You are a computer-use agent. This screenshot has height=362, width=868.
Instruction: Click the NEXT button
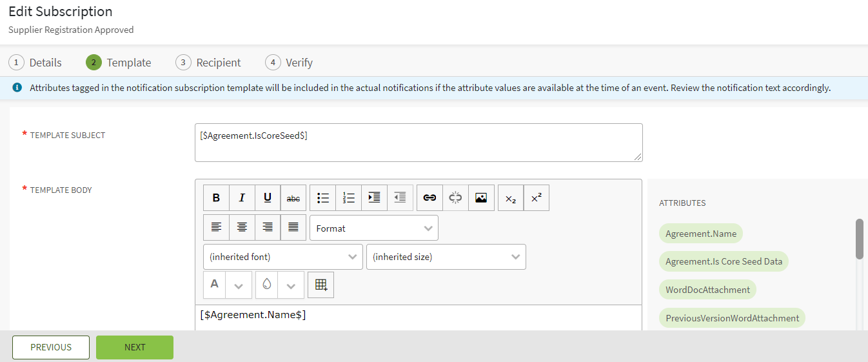point(135,347)
